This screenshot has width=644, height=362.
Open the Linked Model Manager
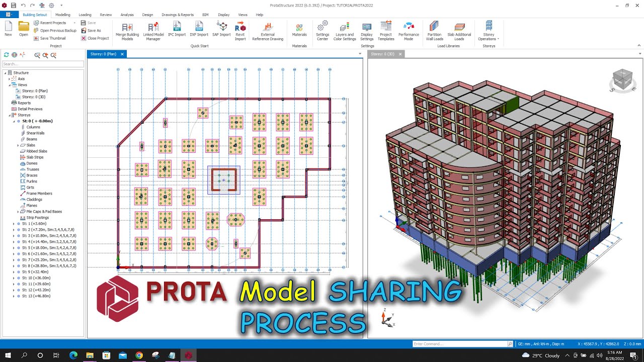153,31
